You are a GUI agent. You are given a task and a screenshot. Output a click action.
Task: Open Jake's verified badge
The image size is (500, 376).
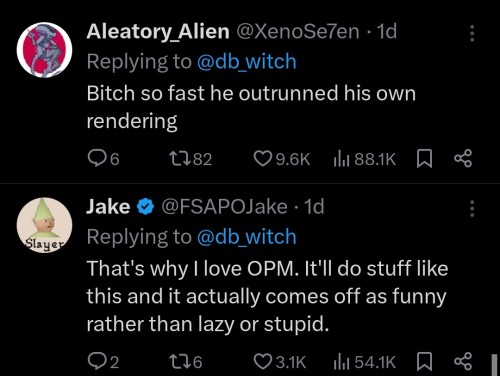click(x=146, y=207)
